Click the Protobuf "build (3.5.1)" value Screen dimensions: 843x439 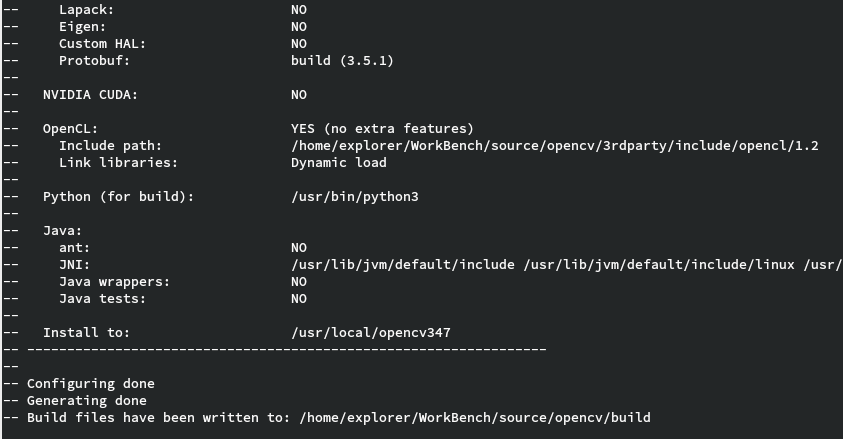[342, 61]
